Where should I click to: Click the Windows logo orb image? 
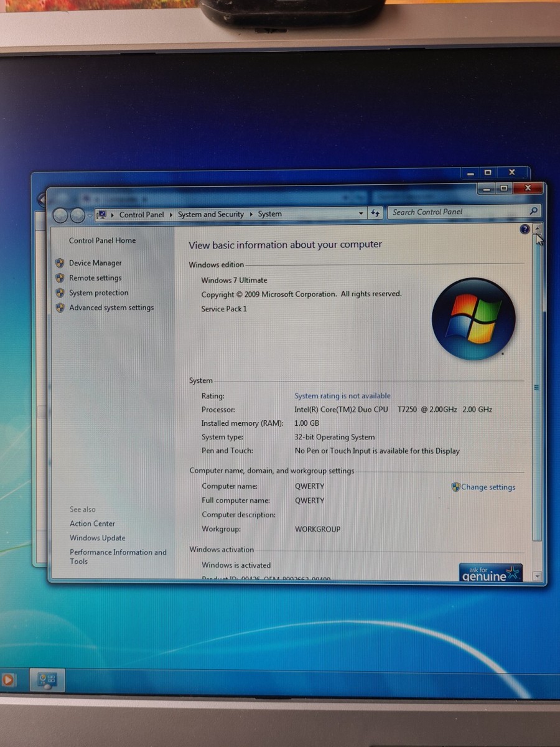point(474,319)
